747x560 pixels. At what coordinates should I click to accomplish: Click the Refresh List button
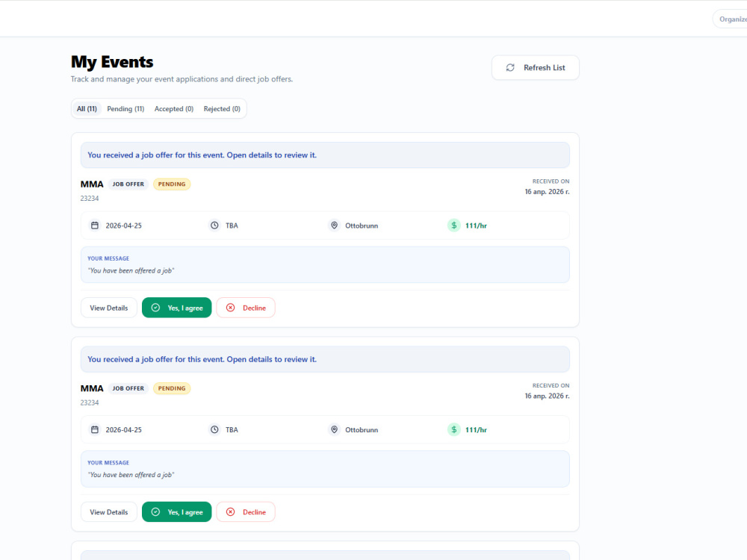click(x=536, y=68)
